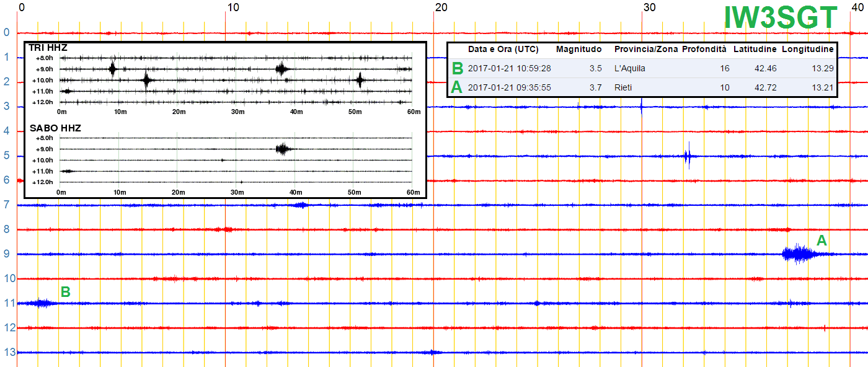Click the hour 5 row label on the left
868x367 pixels.
[6, 156]
